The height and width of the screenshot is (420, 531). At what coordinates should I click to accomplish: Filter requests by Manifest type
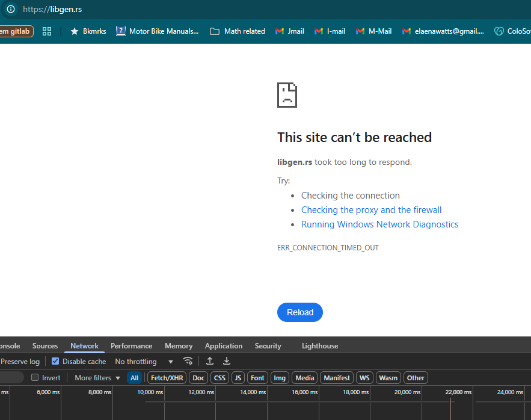(x=337, y=378)
